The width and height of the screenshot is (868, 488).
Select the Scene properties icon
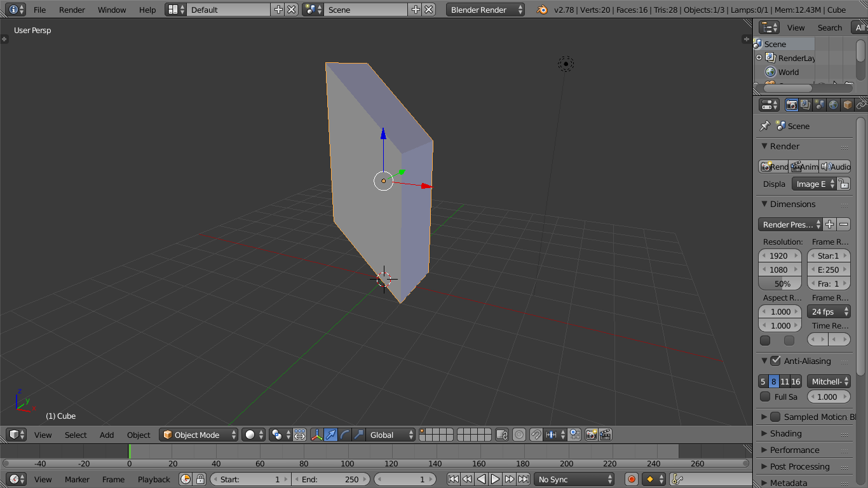tap(818, 104)
